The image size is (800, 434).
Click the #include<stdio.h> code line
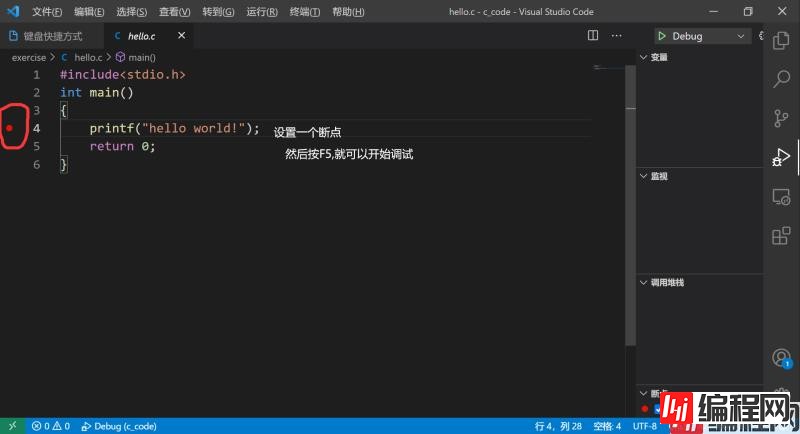122,74
